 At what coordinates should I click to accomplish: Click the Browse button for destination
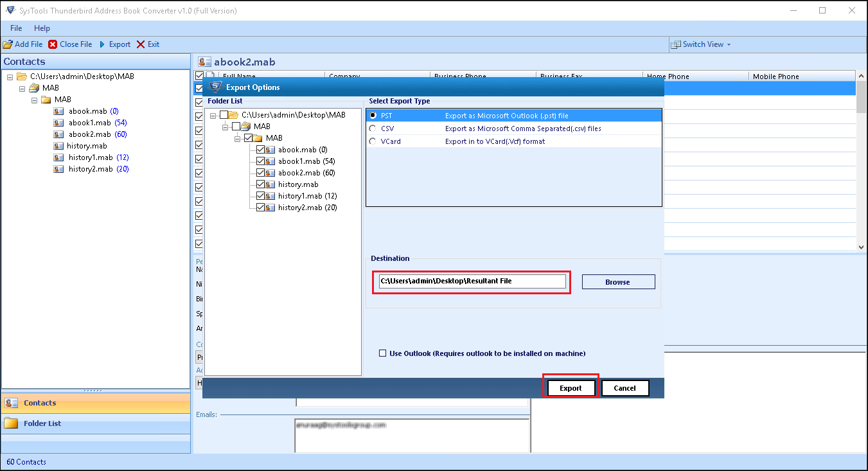617,281
